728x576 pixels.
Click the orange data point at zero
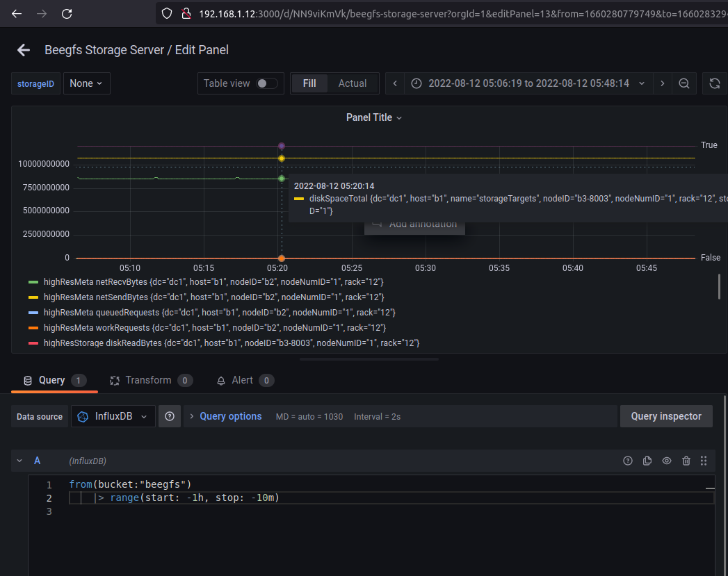pyautogui.click(x=282, y=258)
